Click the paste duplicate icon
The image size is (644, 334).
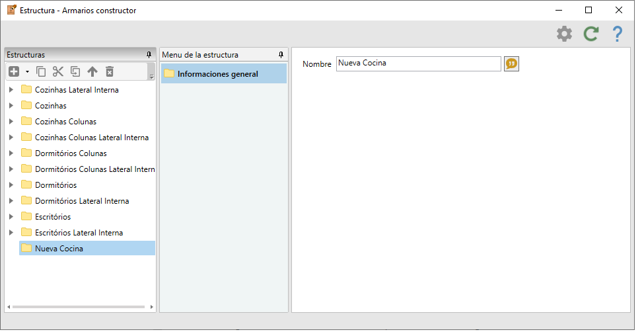click(75, 72)
